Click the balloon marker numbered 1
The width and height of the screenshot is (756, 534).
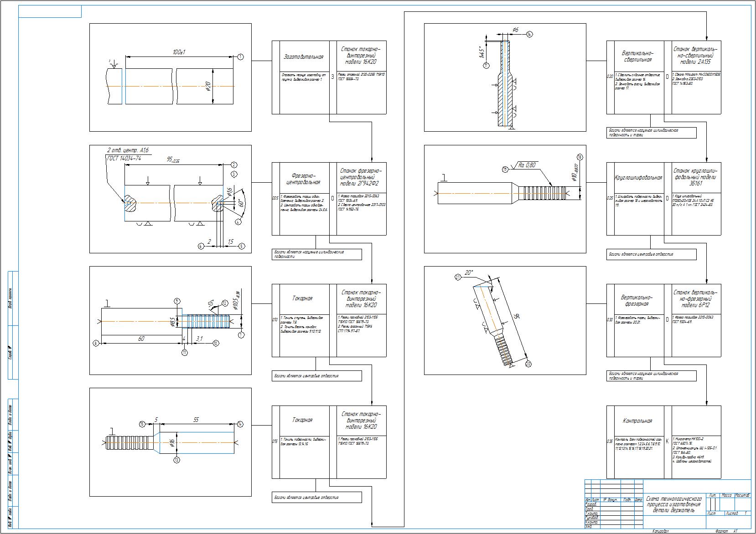click(x=240, y=57)
